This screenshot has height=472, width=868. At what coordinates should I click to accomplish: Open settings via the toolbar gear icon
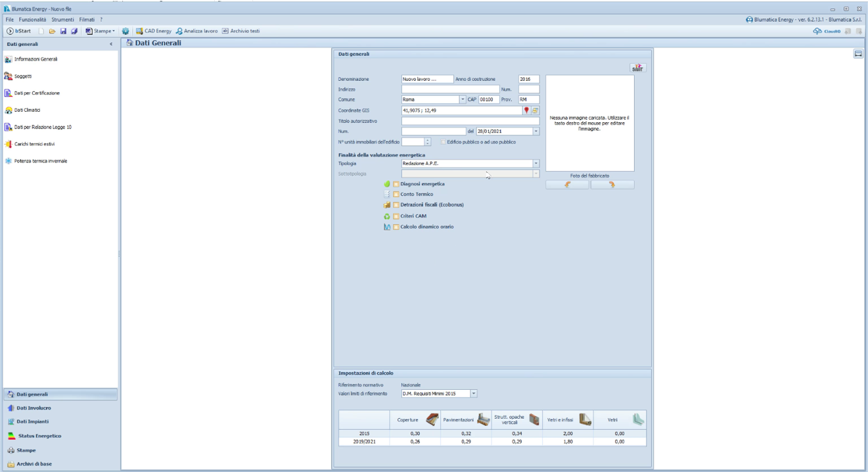pos(126,31)
